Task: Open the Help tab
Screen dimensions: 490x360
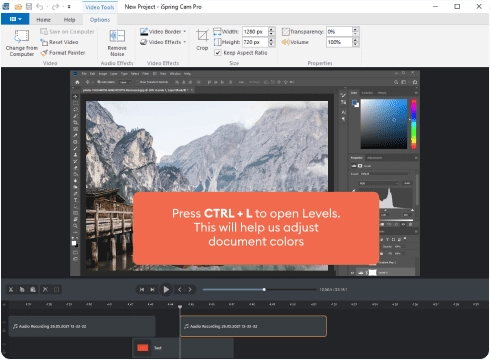Action: coord(69,20)
